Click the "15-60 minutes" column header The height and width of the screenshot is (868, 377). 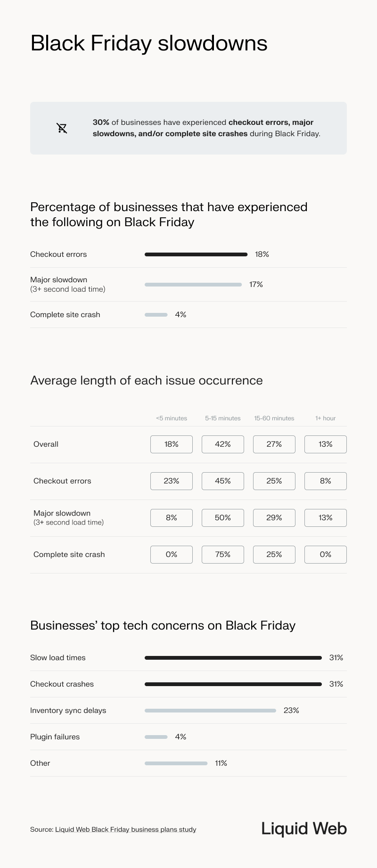point(274,418)
